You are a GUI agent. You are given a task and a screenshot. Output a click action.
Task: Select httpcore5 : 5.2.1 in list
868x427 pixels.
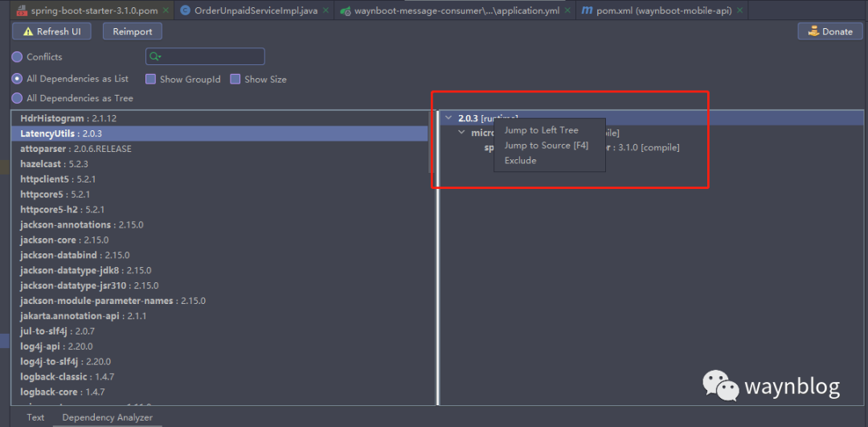pos(219,195)
